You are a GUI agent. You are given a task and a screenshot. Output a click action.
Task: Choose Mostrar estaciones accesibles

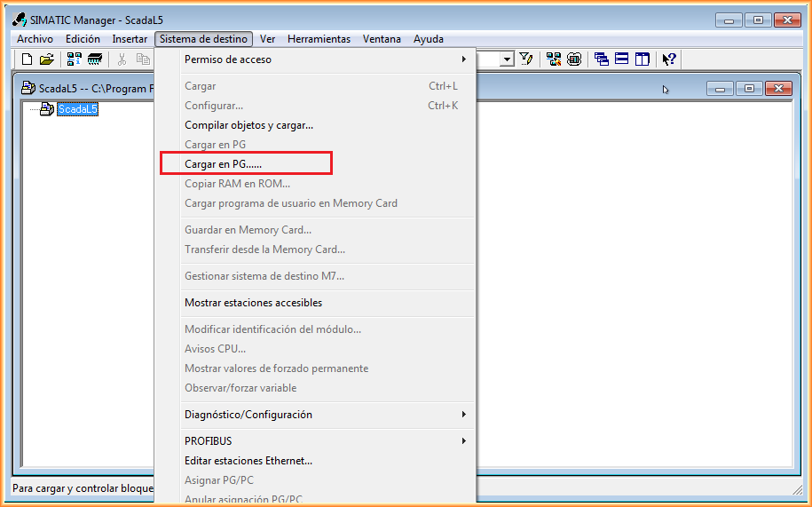click(x=253, y=303)
